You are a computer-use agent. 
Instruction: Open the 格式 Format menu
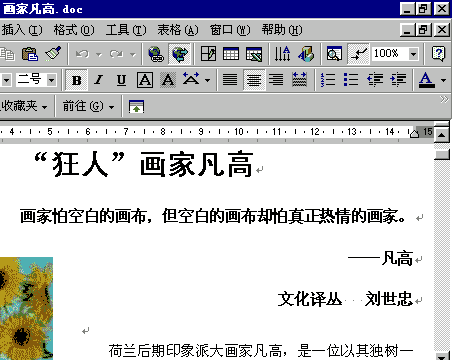tap(74, 30)
